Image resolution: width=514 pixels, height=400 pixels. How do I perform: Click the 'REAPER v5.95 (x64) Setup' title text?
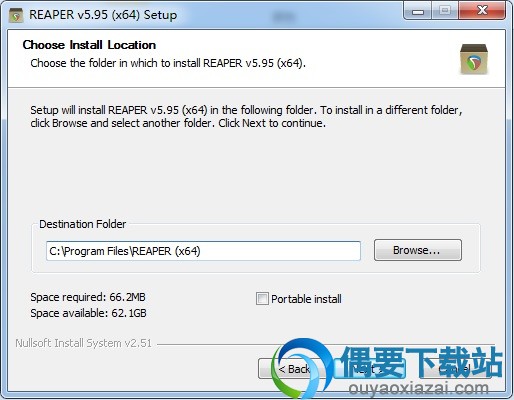pyautogui.click(x=103, y=15)
